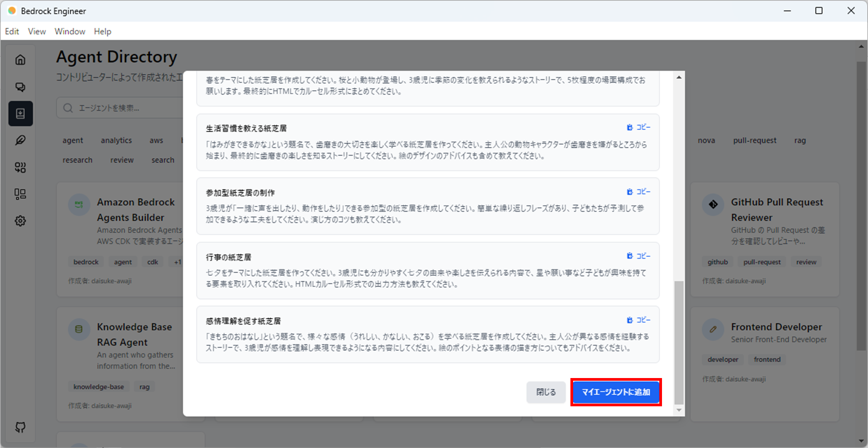Select the 行事の紙芝居 heading

point(228,257)
